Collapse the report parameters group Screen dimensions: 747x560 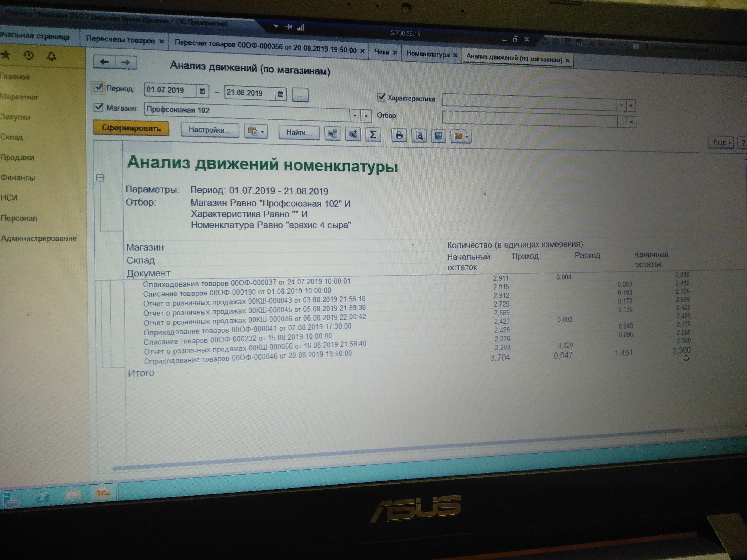click(x=100, y=178)
